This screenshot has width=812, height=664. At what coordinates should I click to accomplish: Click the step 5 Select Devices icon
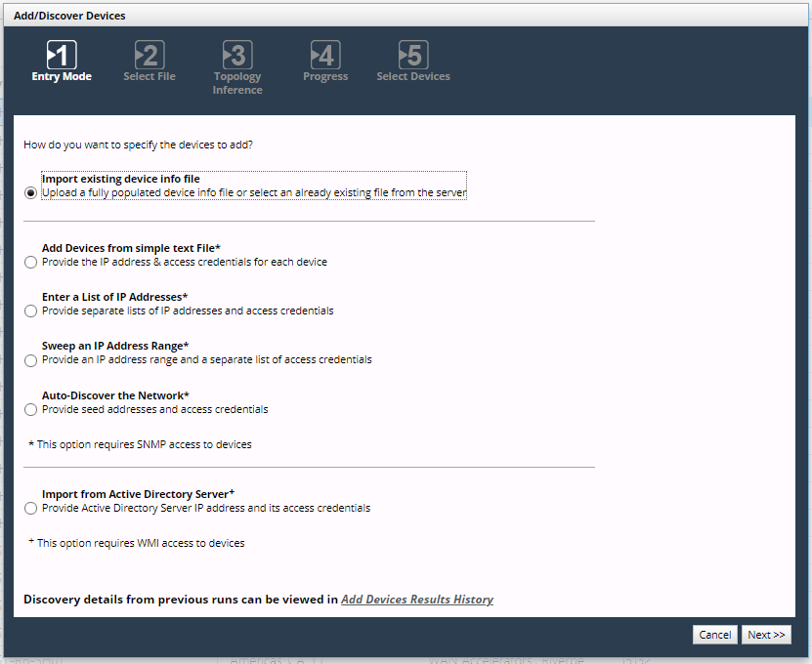coord(413,55)
